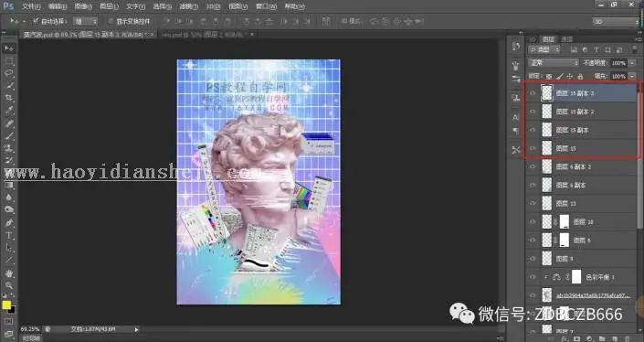Hide layer 图层 15 副本 3
Image resolution: width=644 pixels, height=342 pixels.
[533, 93]
